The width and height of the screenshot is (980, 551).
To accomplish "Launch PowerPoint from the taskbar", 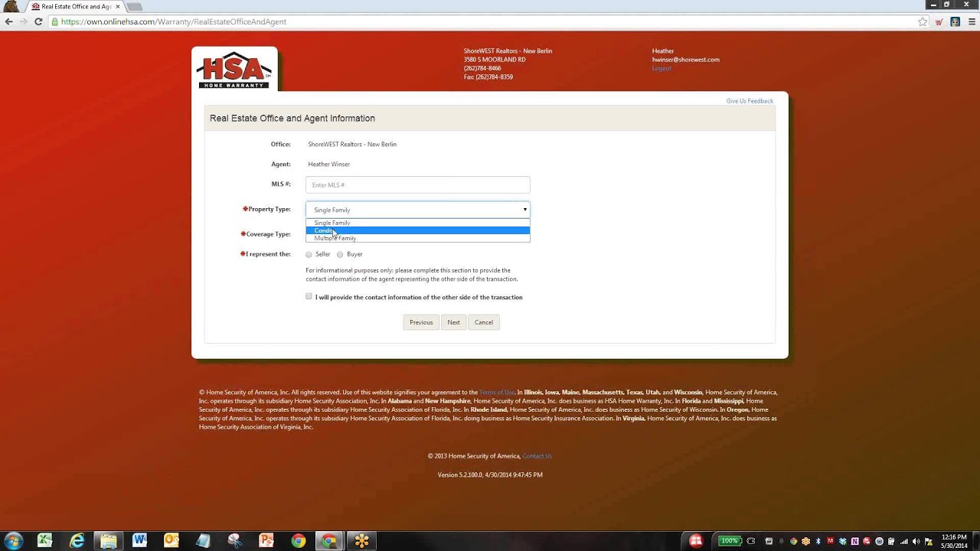I will point(266,540).
